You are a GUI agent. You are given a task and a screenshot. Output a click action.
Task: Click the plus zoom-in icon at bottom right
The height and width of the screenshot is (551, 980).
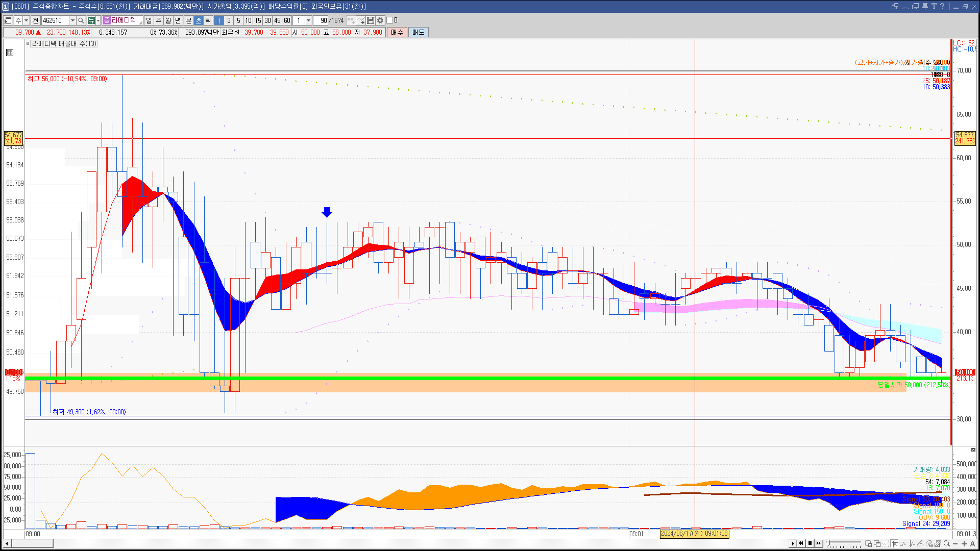coord(964,544)
